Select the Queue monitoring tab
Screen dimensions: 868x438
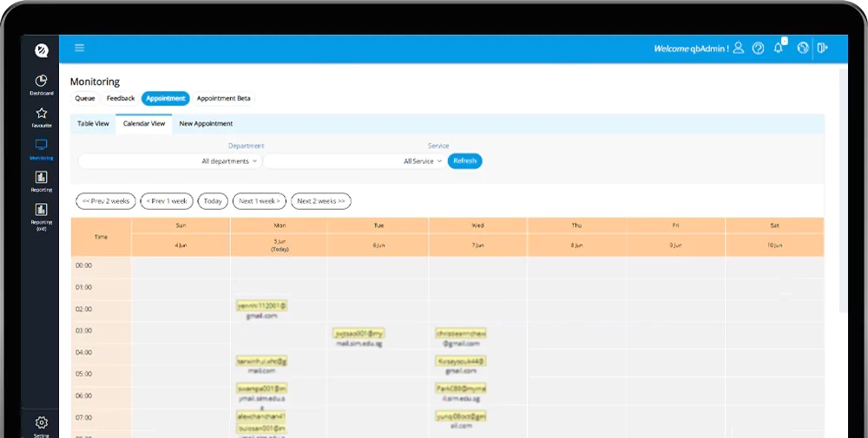pyautogui.click(x=85, y=99)
